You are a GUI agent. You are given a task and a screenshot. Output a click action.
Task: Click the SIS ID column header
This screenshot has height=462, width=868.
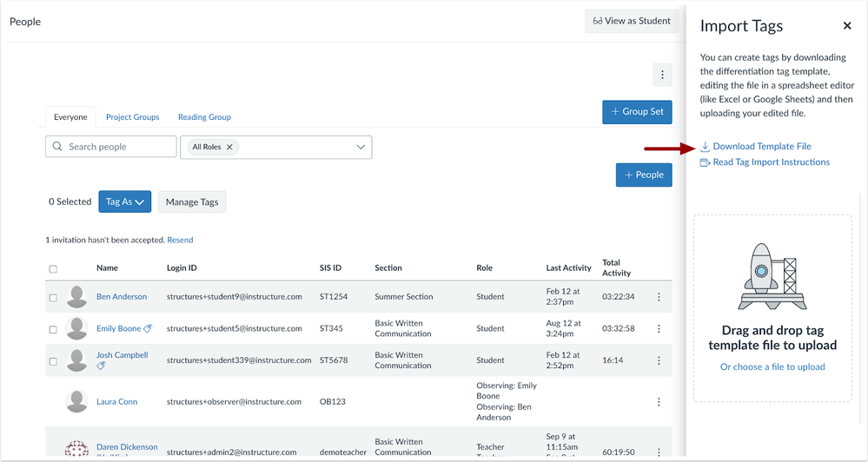pyautogui.click(x=330, y=267)
